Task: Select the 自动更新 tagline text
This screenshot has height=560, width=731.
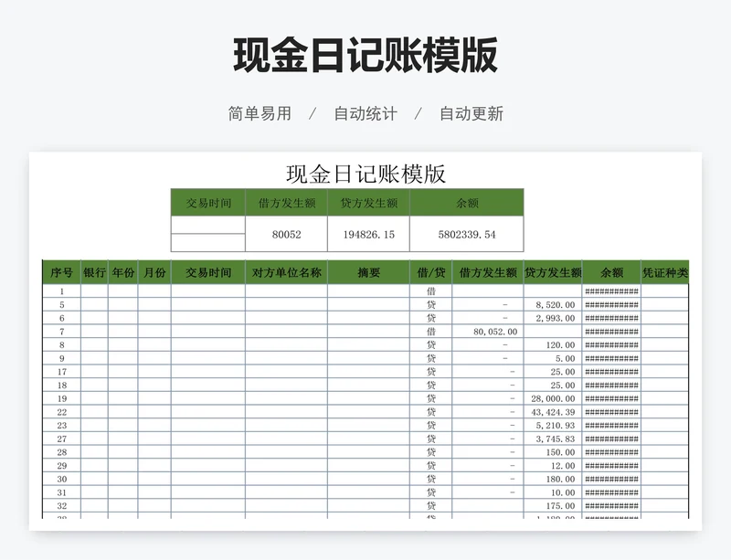Action: 471,114
